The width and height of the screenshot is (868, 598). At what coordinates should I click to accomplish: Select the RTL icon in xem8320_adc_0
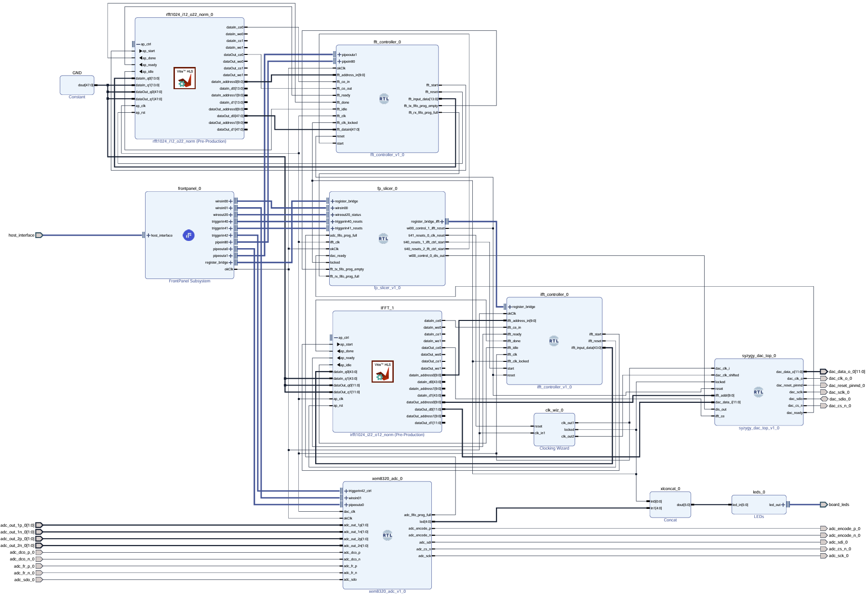[387, 535]
